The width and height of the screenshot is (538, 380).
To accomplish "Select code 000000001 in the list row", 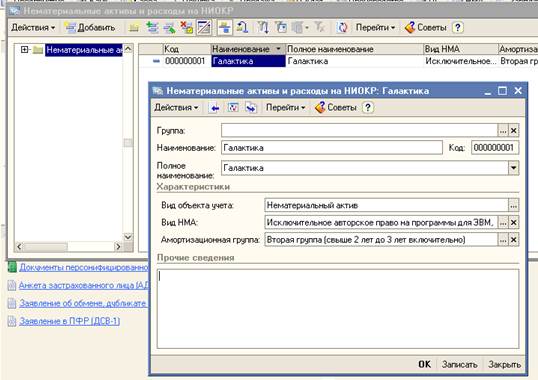I will pos(185,61).
